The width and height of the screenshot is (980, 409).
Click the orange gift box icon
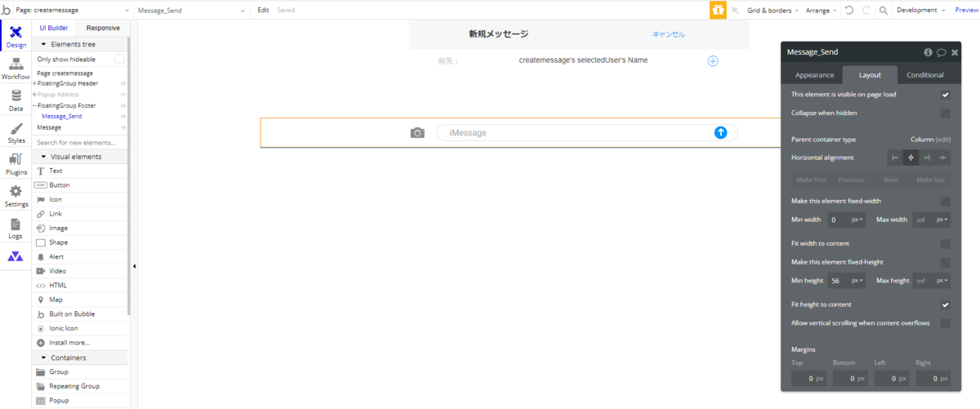718,11
